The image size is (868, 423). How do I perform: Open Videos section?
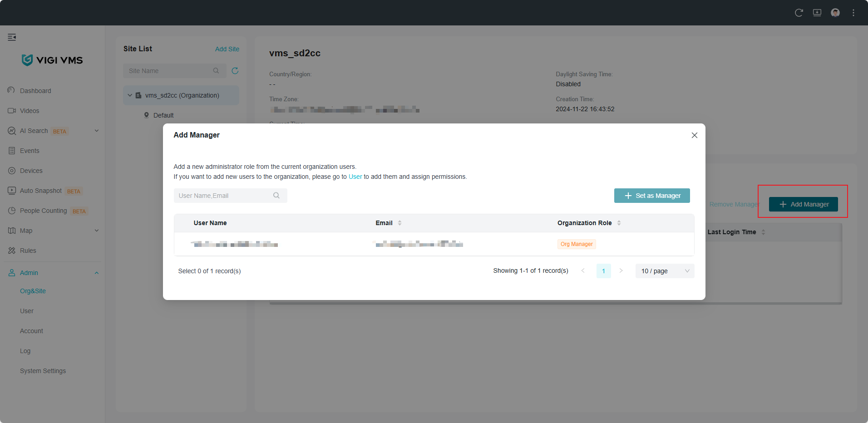pyautogui.click(x=30, y=111)
